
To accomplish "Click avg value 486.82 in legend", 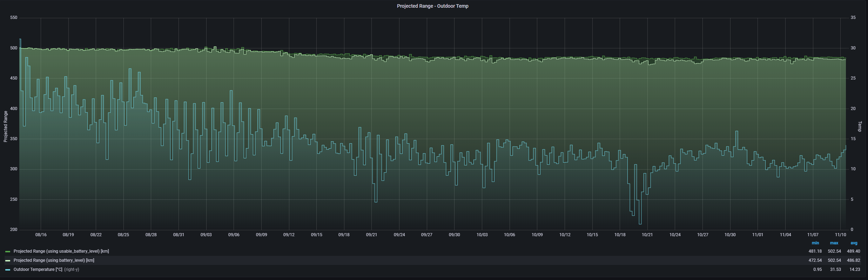I will (x=854, y=260).
